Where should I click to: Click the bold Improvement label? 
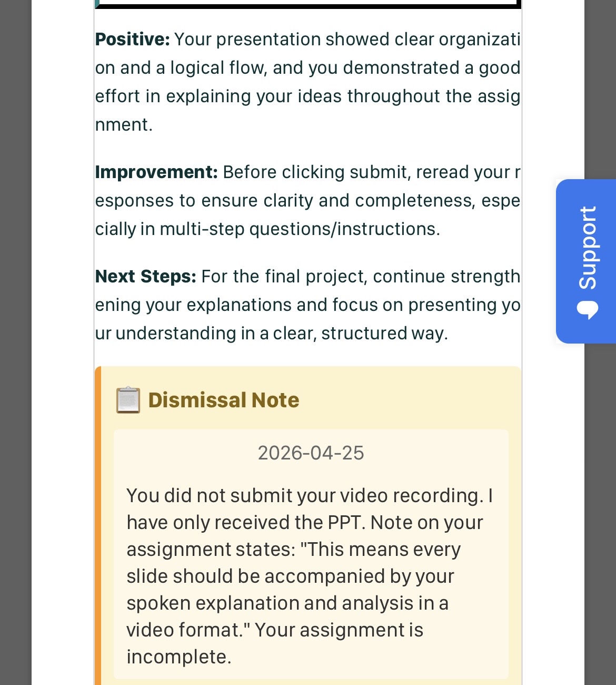156,172
